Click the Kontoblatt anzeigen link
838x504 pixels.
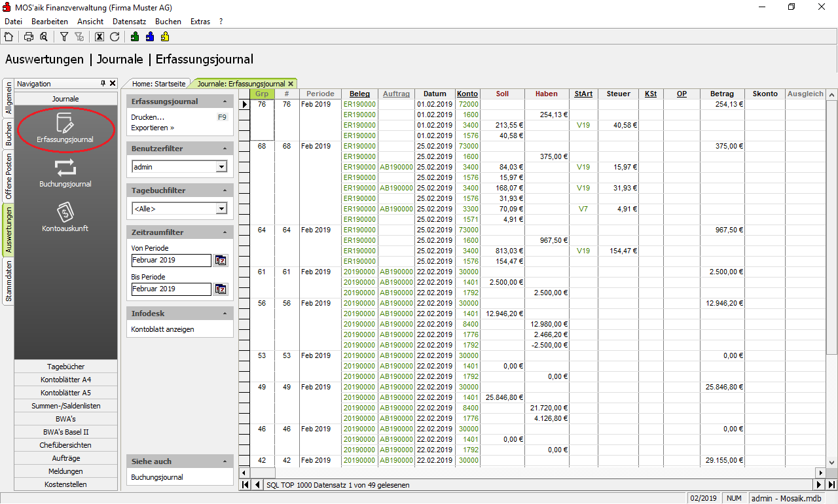click(x=162, y=329)
